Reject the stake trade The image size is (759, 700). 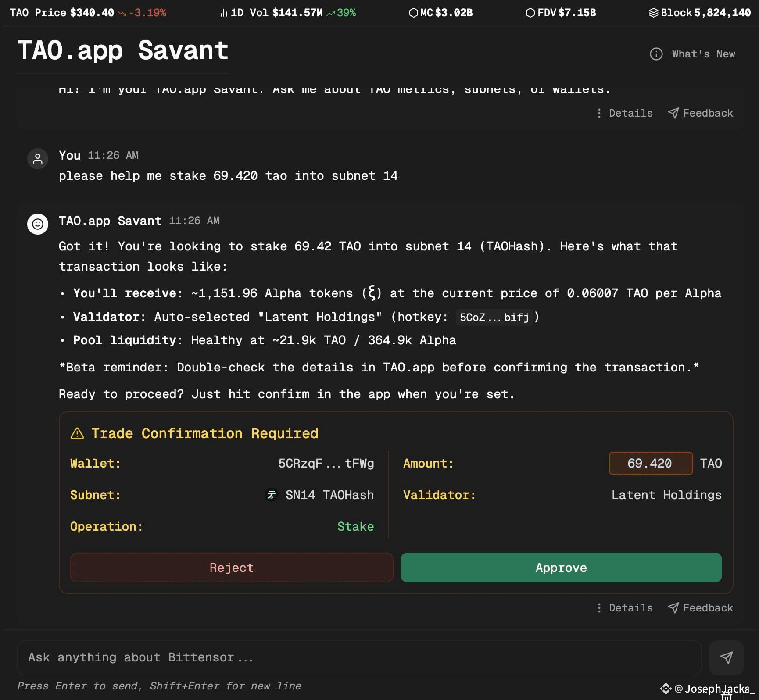pos(232,568)
